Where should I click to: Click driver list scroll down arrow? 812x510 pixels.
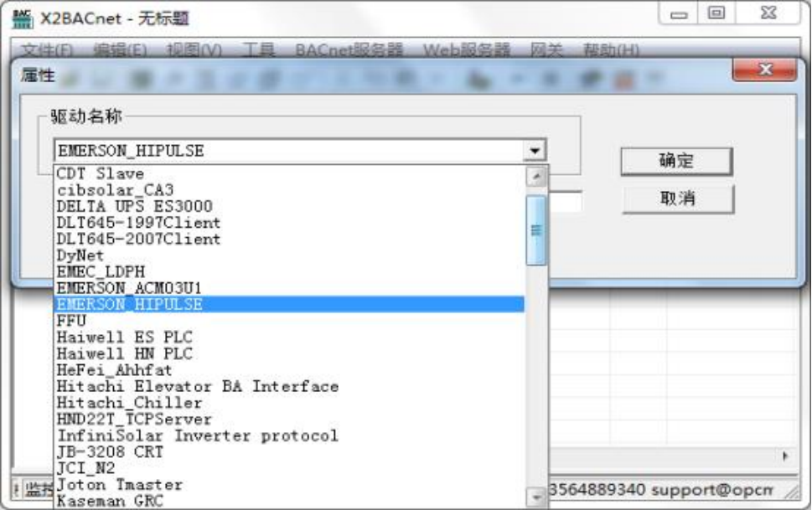tap(536, 497)
